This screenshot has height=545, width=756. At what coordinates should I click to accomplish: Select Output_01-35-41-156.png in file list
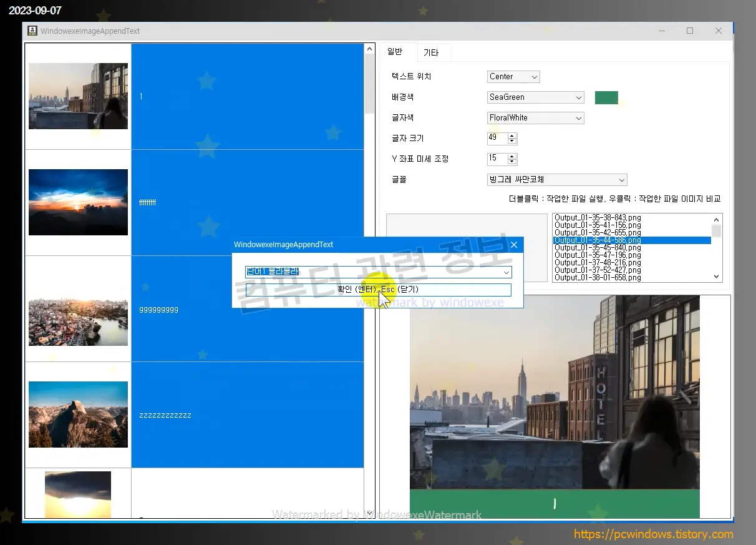598,225
